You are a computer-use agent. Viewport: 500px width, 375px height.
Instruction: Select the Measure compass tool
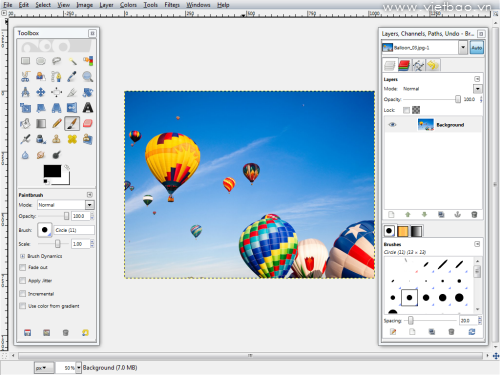[x=25, y=92]
